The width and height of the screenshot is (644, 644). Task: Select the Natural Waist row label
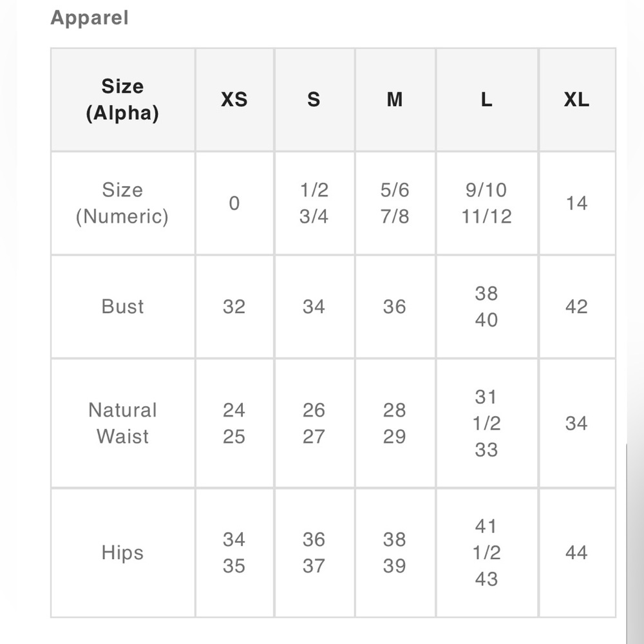122,423
